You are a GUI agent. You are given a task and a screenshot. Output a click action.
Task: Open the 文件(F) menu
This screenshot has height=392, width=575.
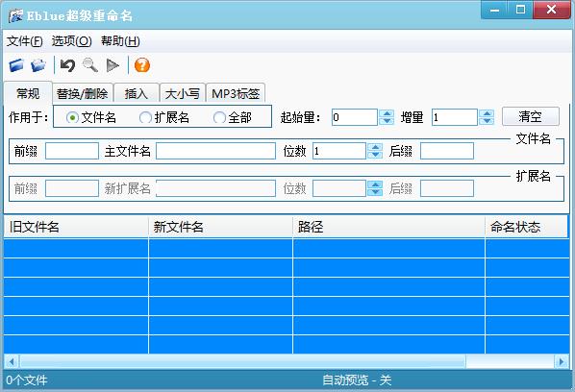point(25,41)
